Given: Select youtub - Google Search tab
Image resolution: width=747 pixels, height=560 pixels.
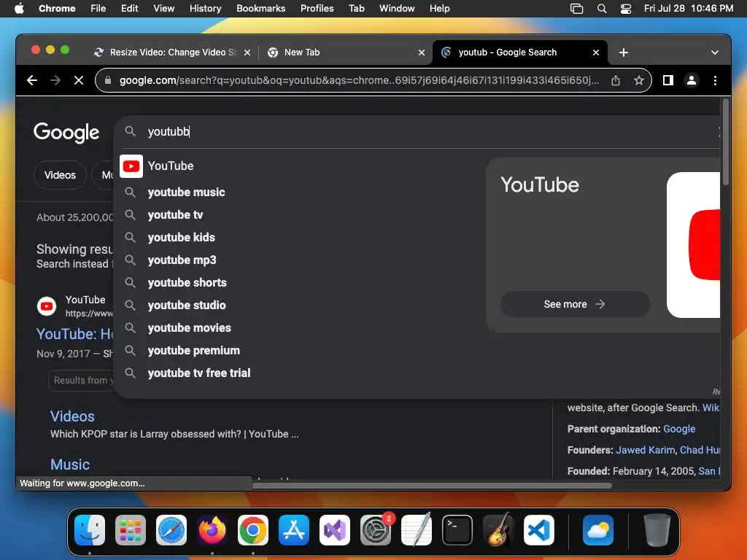Looking at the screenshot, I should pyautogui.click(x=519, y=52).
